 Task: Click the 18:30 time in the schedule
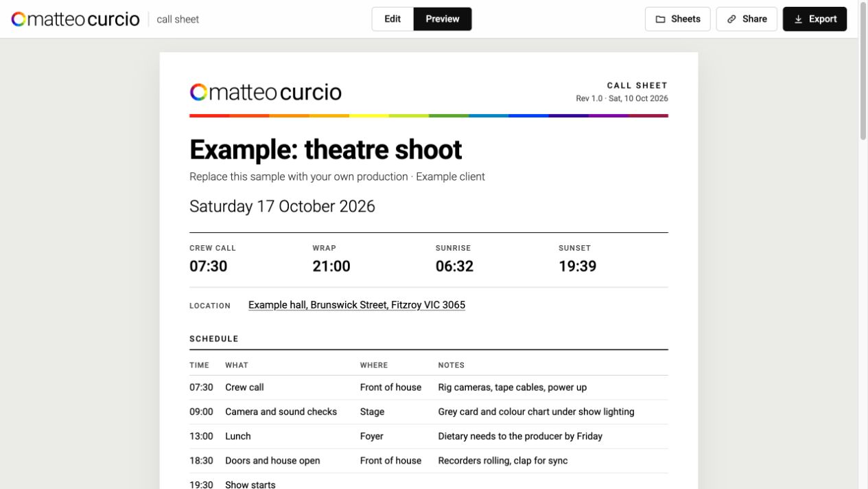pyautogui.click(x=201, y=461)
